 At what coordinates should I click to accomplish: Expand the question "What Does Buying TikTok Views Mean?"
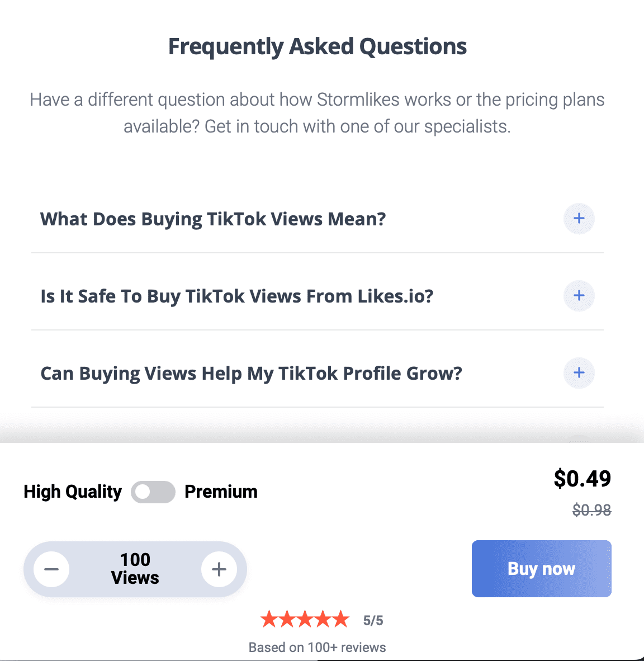[x=212, y=219]
